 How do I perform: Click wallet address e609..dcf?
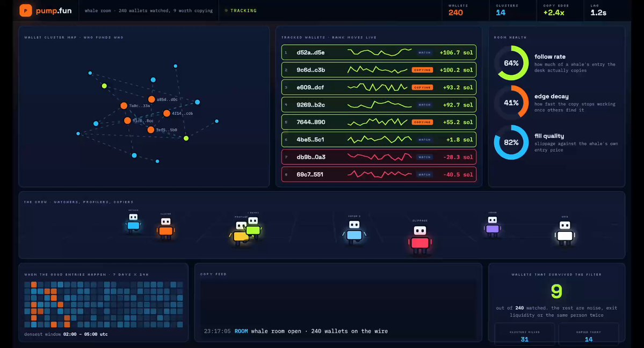coord(310,87)
